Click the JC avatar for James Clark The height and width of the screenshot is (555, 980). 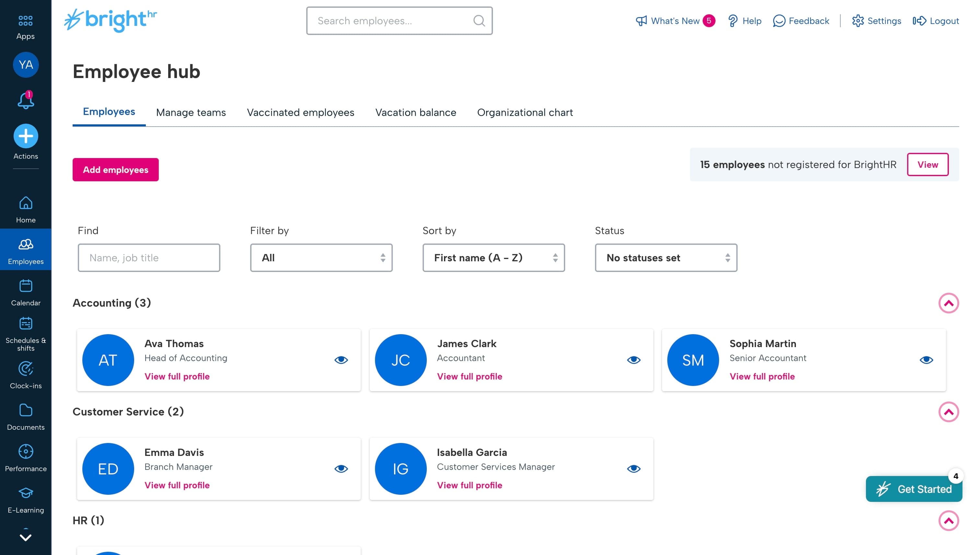coord(401,360)
